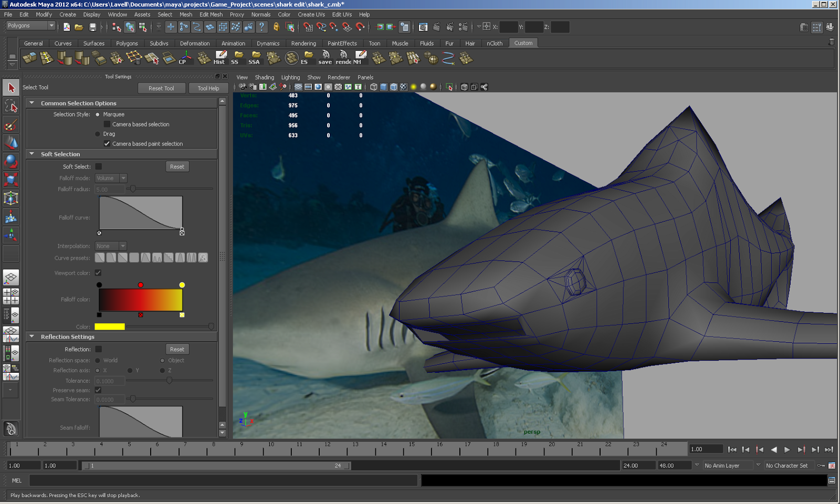Enable the Soft Select checkbox

(99, 166)
